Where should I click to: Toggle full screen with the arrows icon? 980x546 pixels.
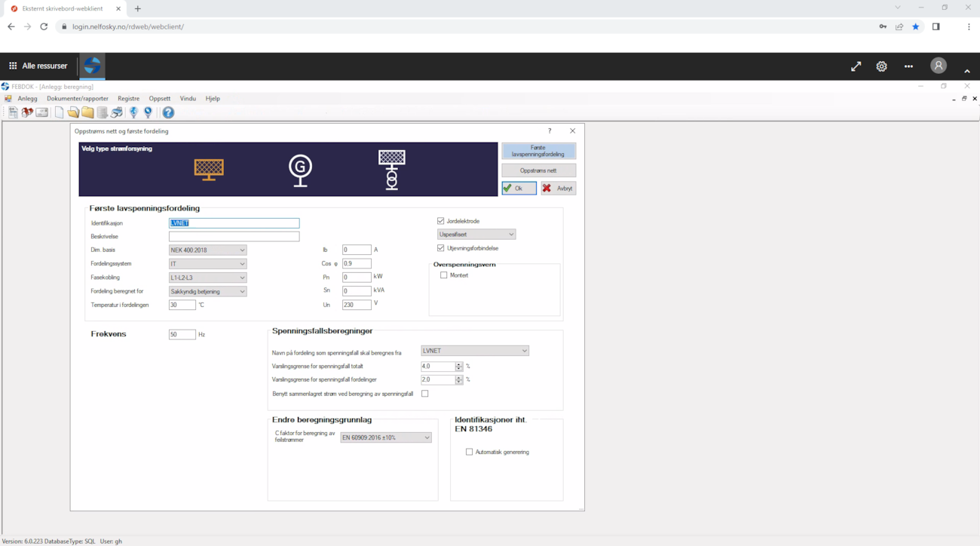pos(856,66)
